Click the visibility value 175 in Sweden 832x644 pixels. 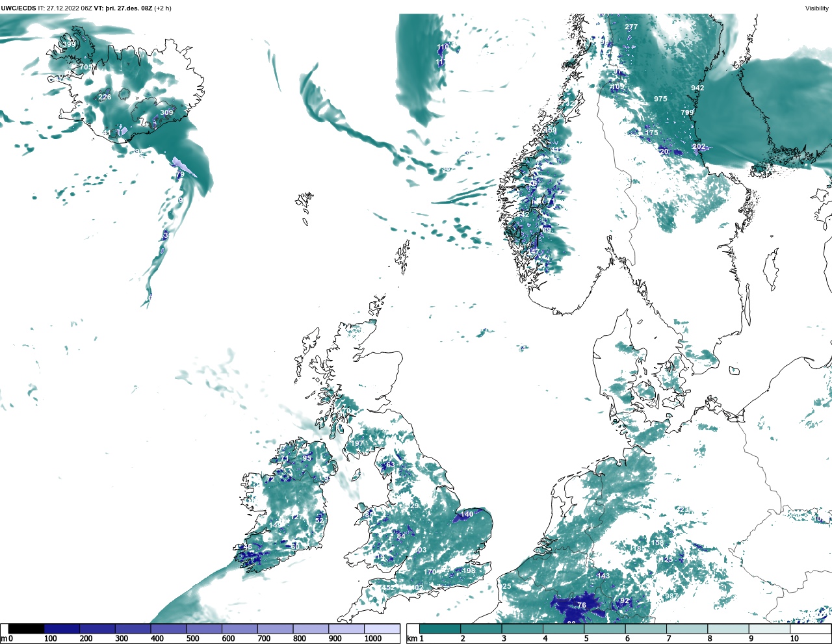click(651, 133)
